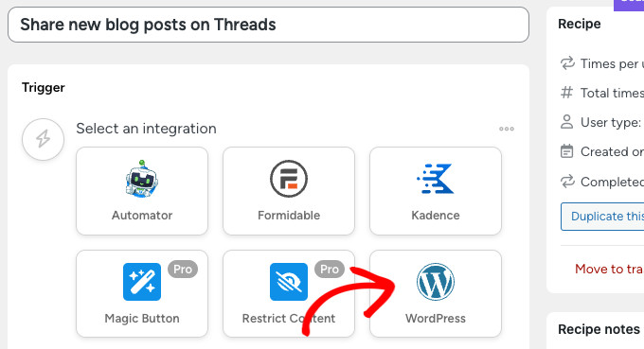
Task: Click the Duplicate this recipe button
Action: 602,217
